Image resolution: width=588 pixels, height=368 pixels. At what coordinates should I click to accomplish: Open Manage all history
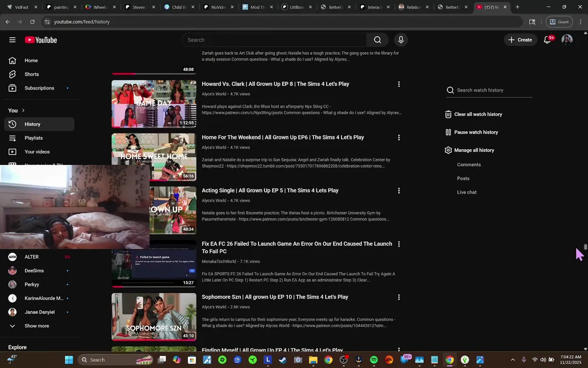470,150
